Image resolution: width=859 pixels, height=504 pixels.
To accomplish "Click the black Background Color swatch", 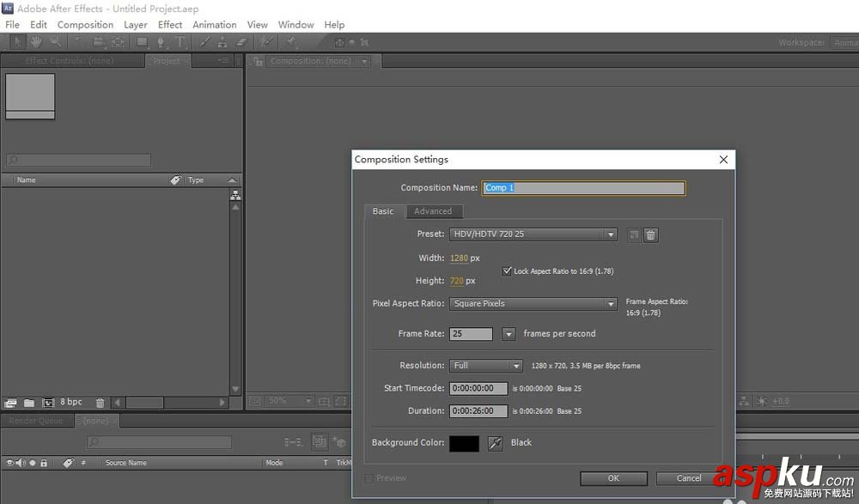I will [x=464, y=443].
